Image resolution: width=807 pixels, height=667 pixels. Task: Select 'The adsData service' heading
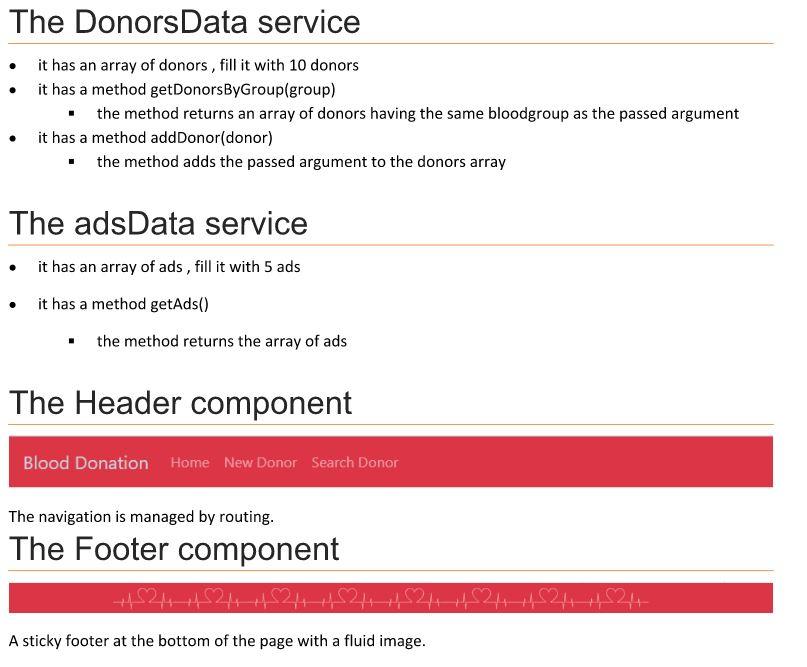(x=159, y=223)
